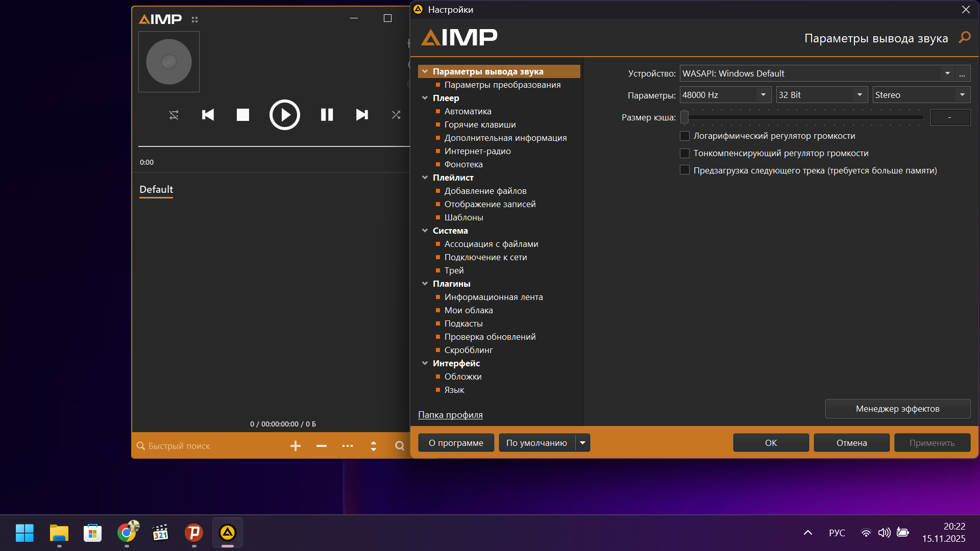Click the Менеджер эффектов button

point(897,409)
